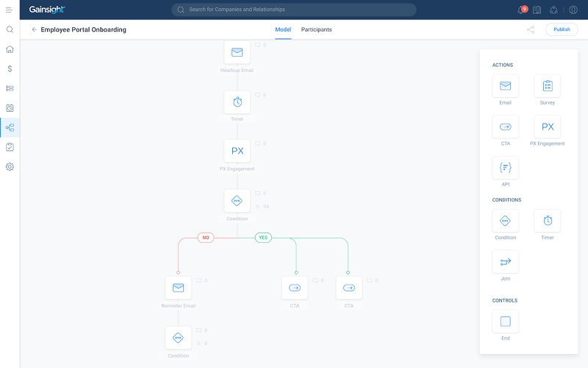This screenshot has width=588, height=368.
Task: Select the Join condition icon
Action: coord(505,262)
